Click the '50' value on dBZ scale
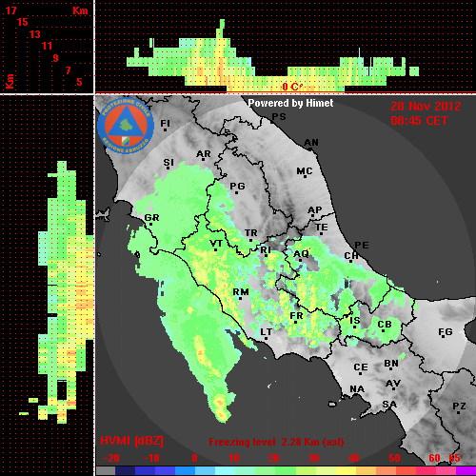 tap(395, 458)
